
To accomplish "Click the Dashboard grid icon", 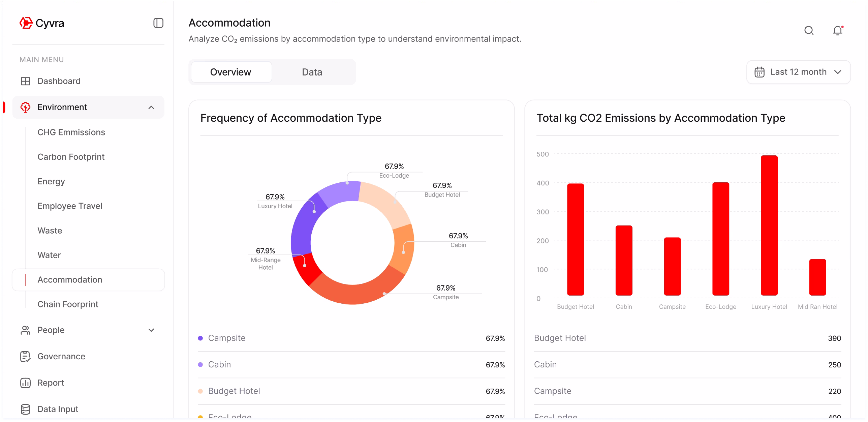I will coord(25,81).
